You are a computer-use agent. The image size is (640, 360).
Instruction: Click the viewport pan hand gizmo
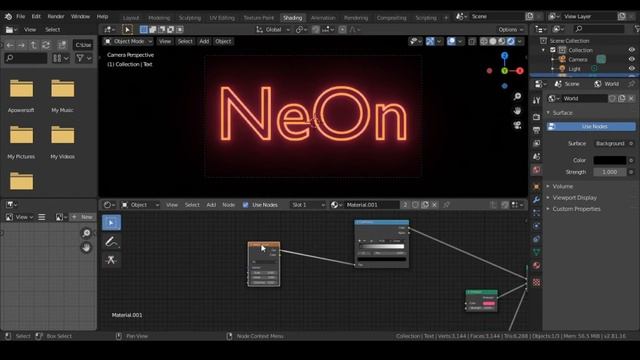click(x=517, y=111)
